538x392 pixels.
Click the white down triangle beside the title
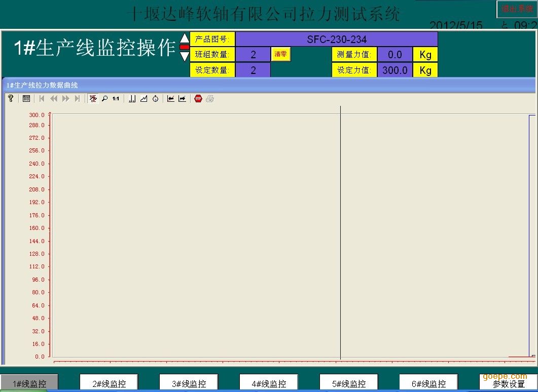pos(185,56)
